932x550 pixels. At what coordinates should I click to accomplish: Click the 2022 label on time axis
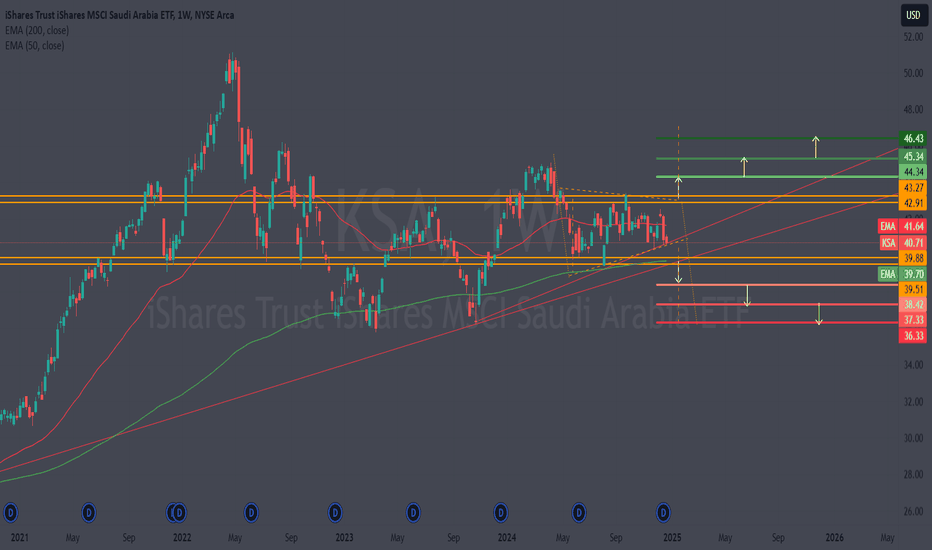click(182, 538)
